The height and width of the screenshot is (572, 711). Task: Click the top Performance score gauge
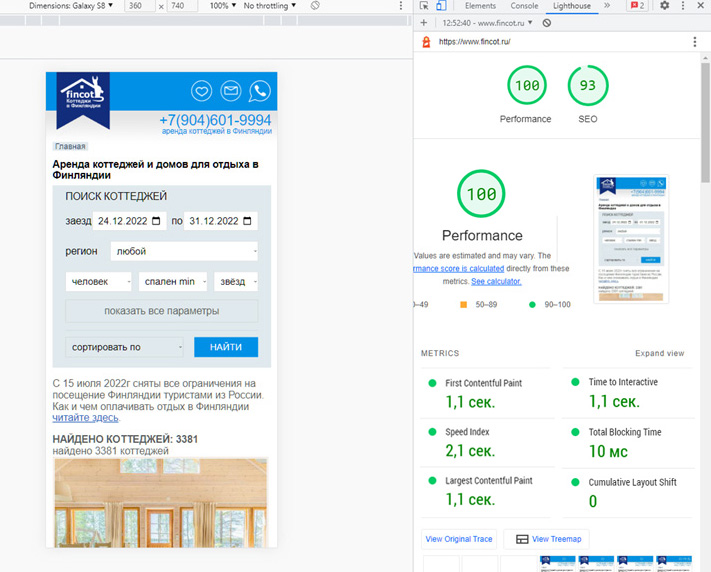point(526,85)
